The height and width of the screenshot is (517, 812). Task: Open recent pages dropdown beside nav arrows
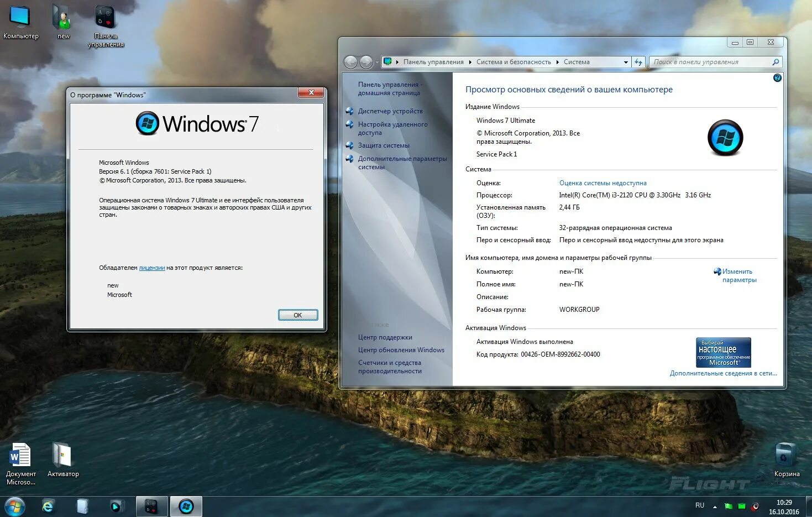tap(377, 62)
